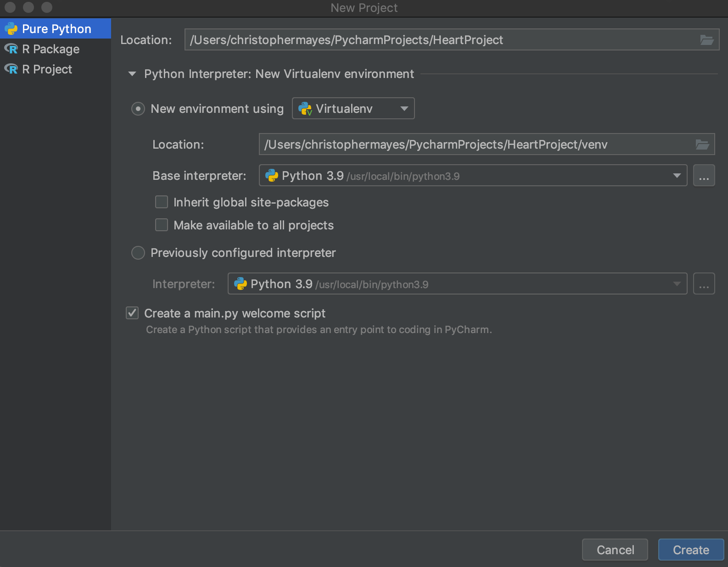The width and height of the screenshot is (728, 567).
Task: Click the Virtualenv Python icon in environment dropdown
Action: click(x=305, y=109)
